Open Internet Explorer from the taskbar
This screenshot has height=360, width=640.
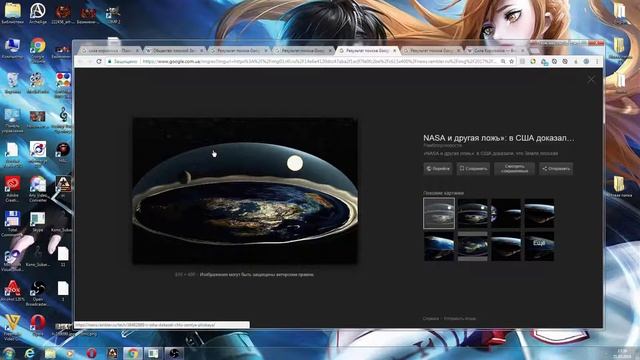tap(29, 353)
